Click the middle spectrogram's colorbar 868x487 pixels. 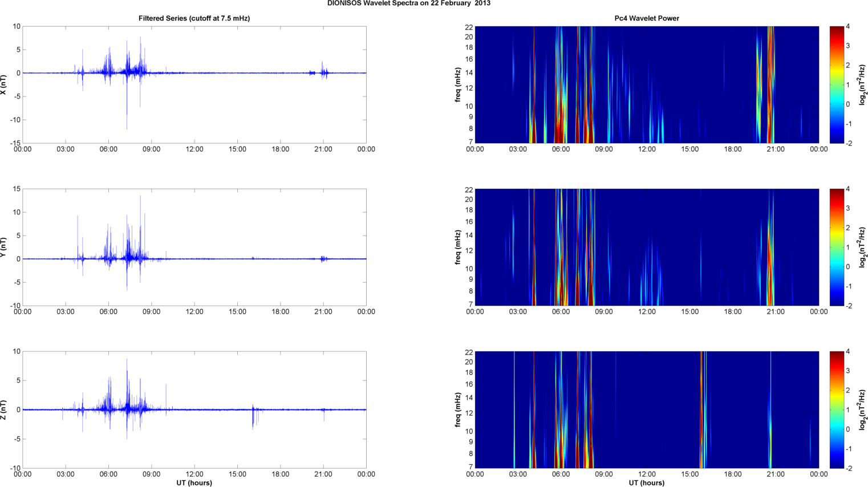click(836, 247)
